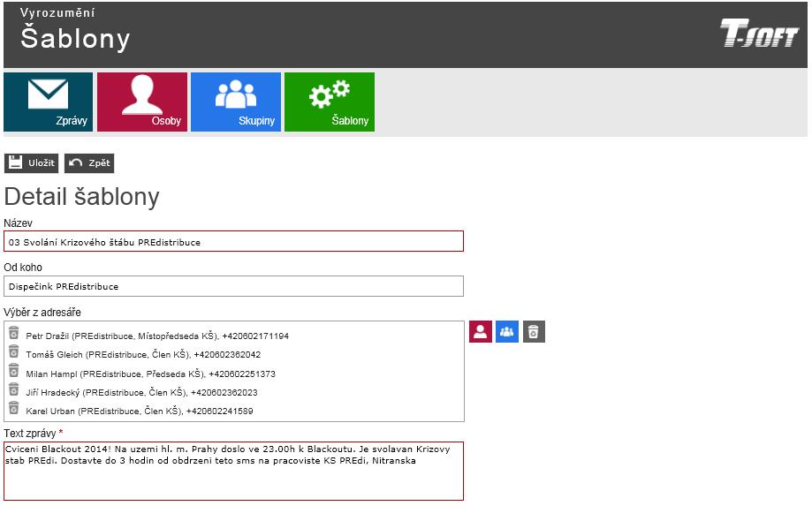Click the Vyrozumění header text

(57, 13)
